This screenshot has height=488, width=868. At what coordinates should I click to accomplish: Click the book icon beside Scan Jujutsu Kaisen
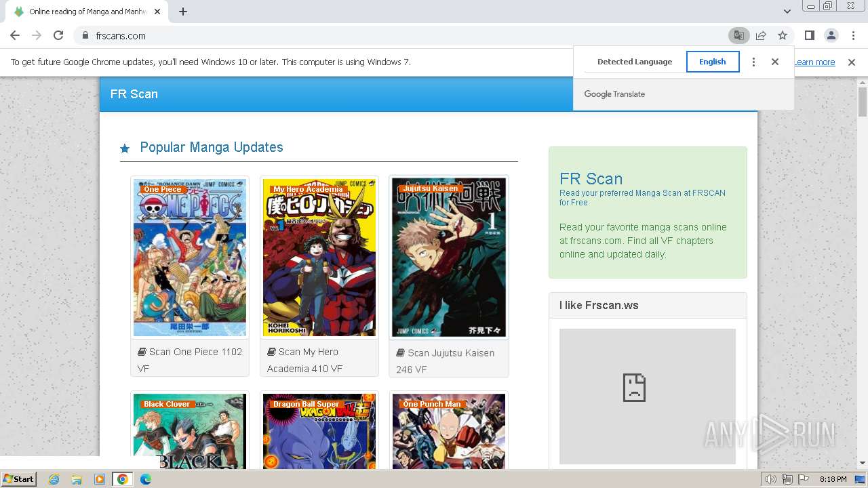[x=401, y=352]
